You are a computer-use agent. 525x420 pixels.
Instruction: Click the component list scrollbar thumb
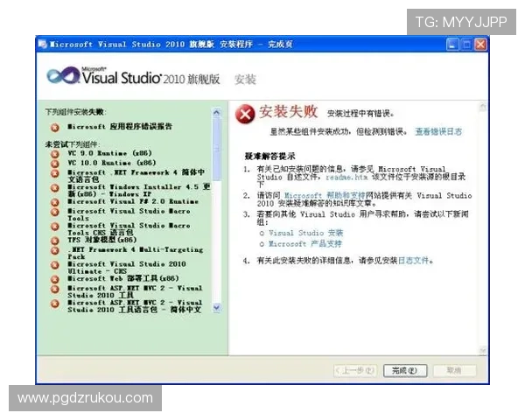[x=217, y=149]
